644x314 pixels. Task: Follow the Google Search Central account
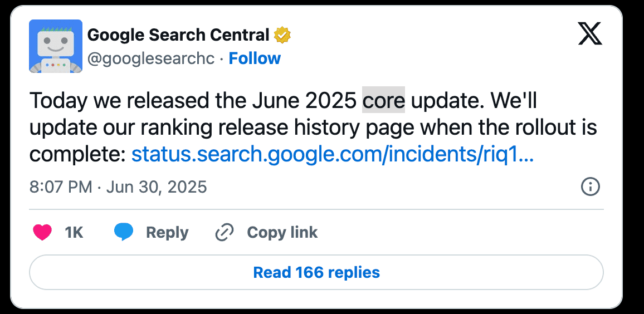(x=255, y=58)
